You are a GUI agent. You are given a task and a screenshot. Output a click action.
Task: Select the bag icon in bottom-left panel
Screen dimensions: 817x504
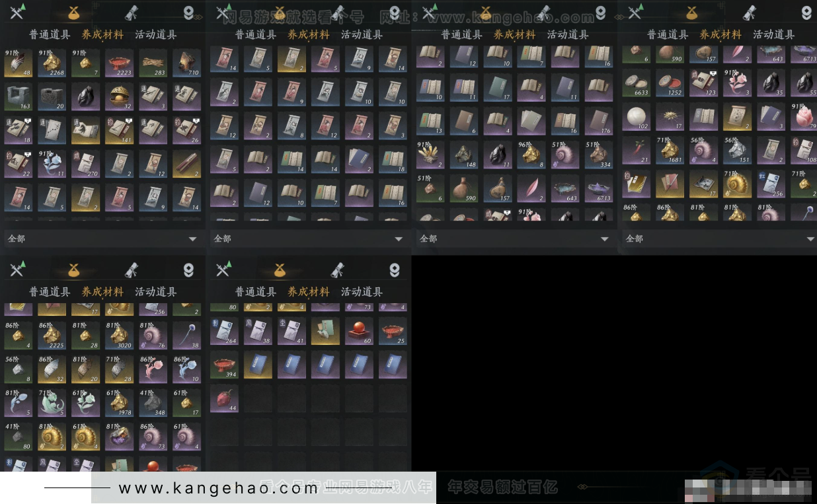click(x=74, y=269)
